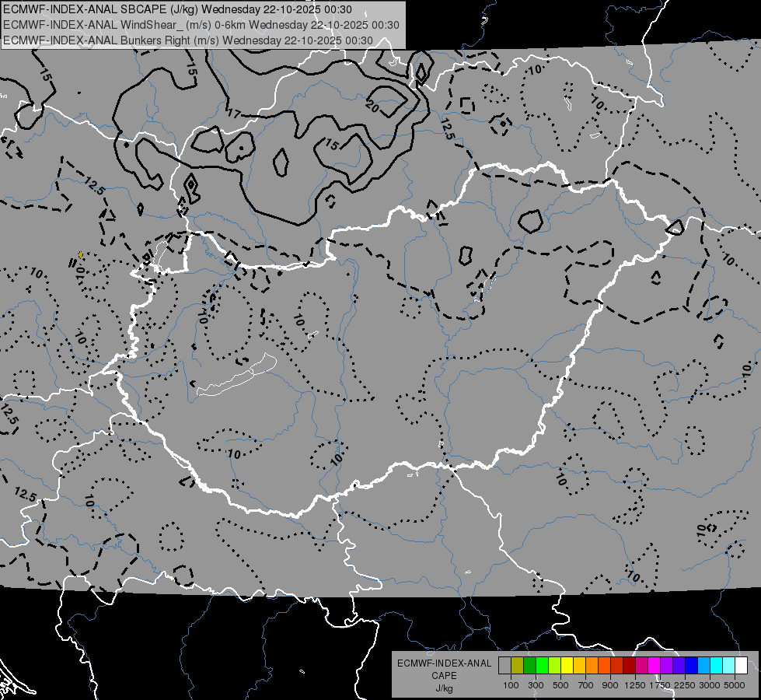
Task: Select the Bunkers Right layer title
Action: coord(188,40)
